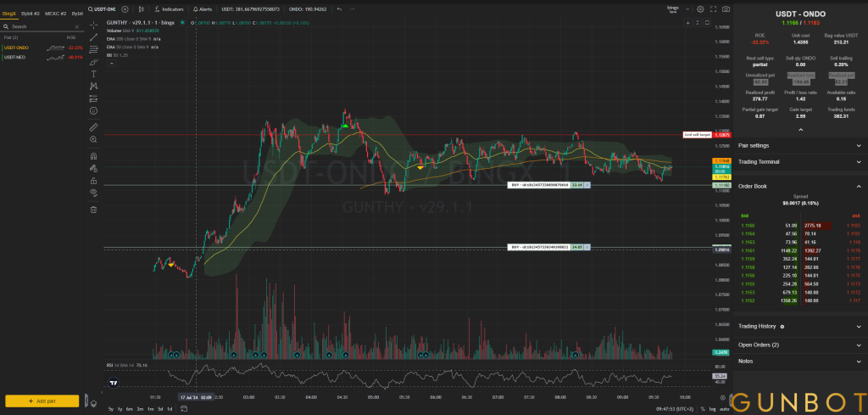Toggle magnet mode for drawings
Viewport: 868px width, 415px height.
coord(93,155)
